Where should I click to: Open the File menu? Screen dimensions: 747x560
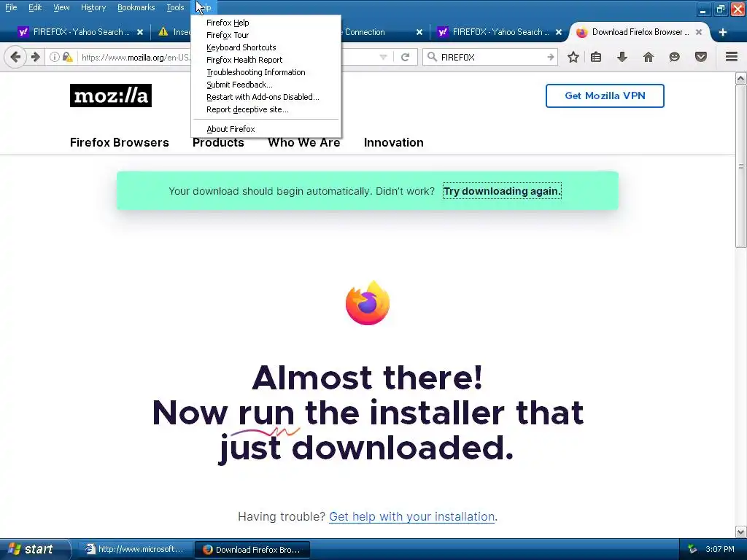click(11, 7)
